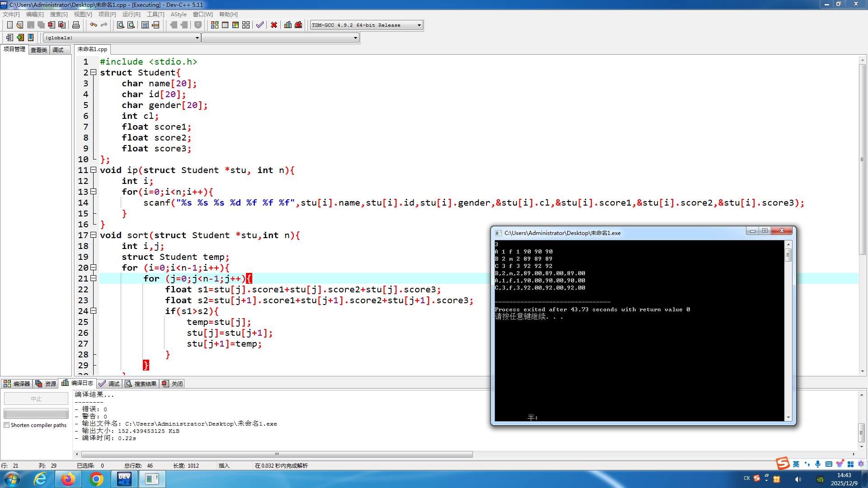Click the Profile analysis bar chart icon
868x488 pixels.
click(x=288, y=25)
